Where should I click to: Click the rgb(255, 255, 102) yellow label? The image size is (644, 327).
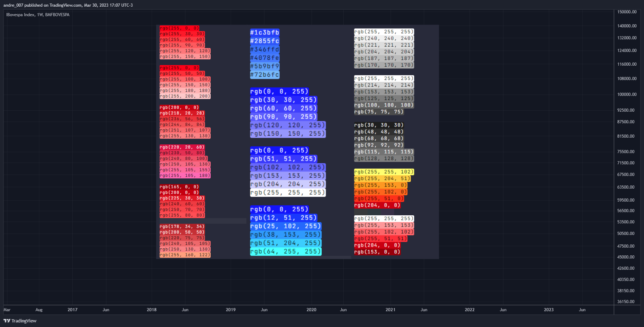(x=384, y=172)
